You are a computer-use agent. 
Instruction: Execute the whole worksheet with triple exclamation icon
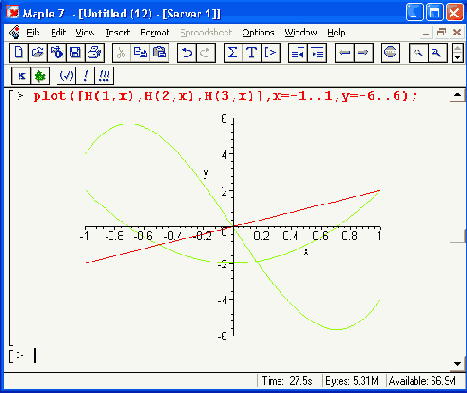tap(104, 76)
